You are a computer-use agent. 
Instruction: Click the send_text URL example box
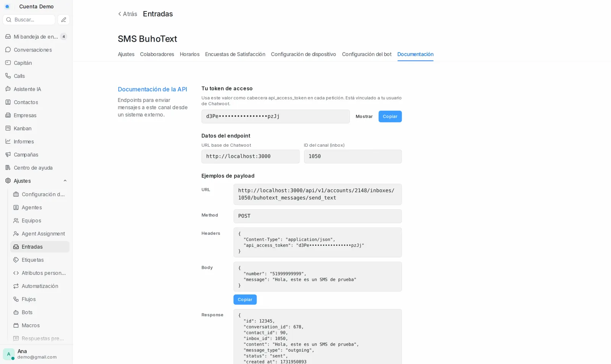(317, 194)
